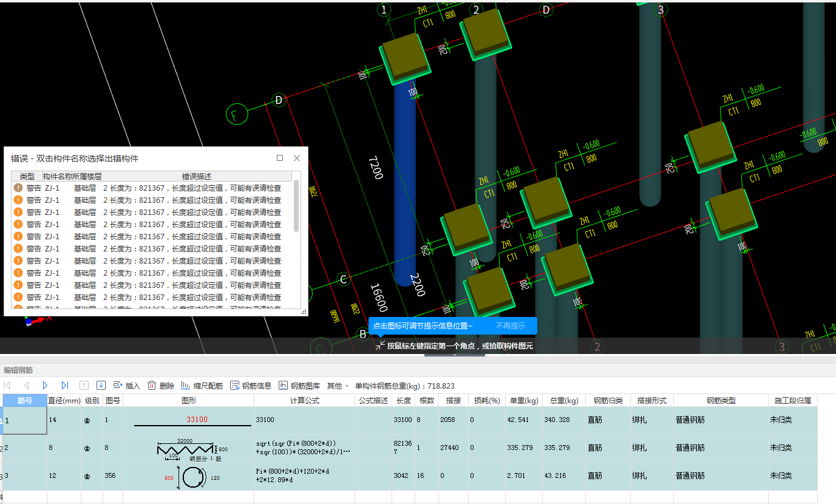Viewport: 836px width, 504px height.
Task: Click the red 33100 bar shape cell
Action: click(189, 420)
